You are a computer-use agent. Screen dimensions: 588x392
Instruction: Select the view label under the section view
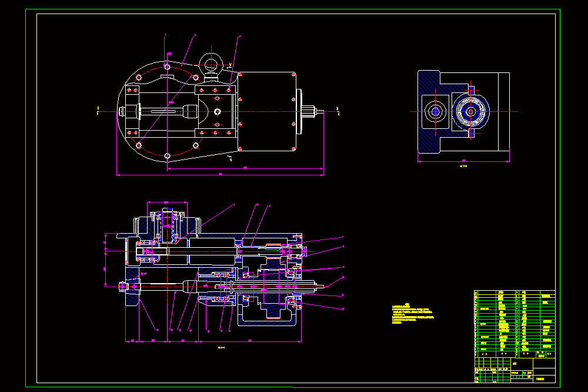(221, 348)
